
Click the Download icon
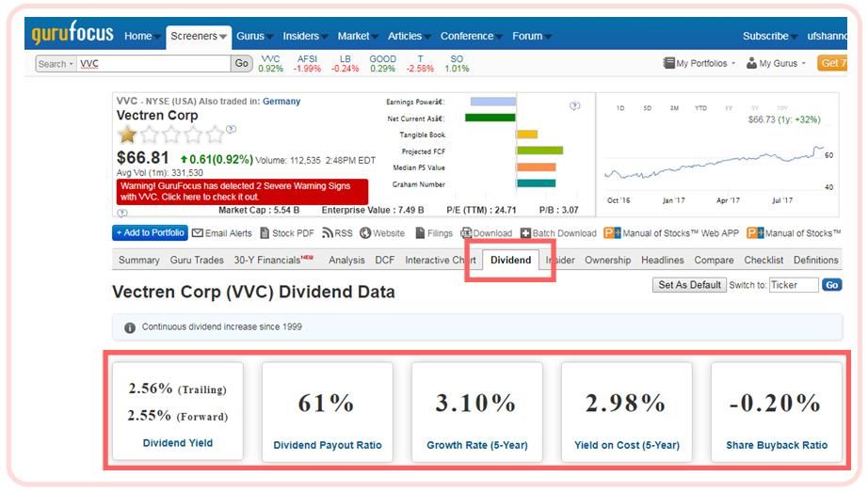click(x=466, y=233)
